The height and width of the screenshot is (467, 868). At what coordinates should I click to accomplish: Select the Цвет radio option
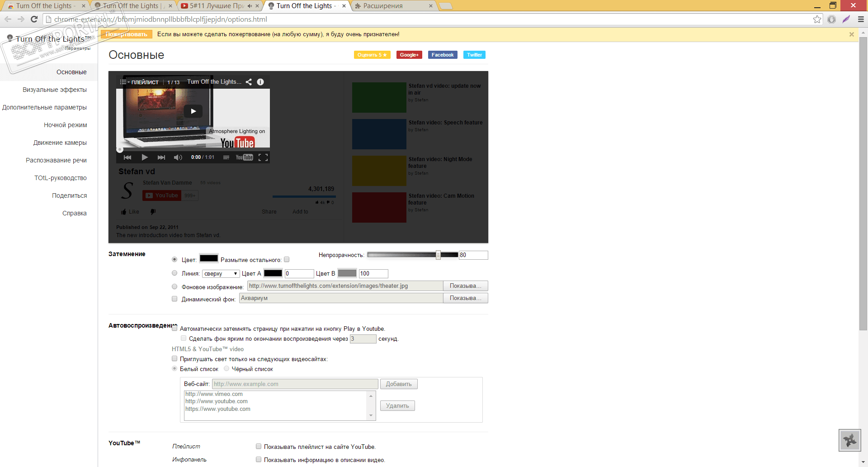(x=175, y=259)
